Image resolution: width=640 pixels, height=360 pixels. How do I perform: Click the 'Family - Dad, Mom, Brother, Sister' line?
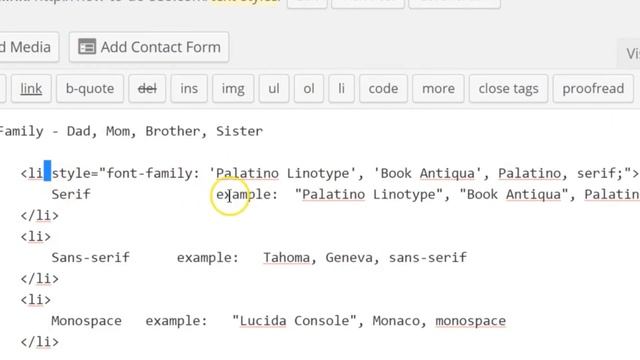pyautogui.click(x=131, y=131)
